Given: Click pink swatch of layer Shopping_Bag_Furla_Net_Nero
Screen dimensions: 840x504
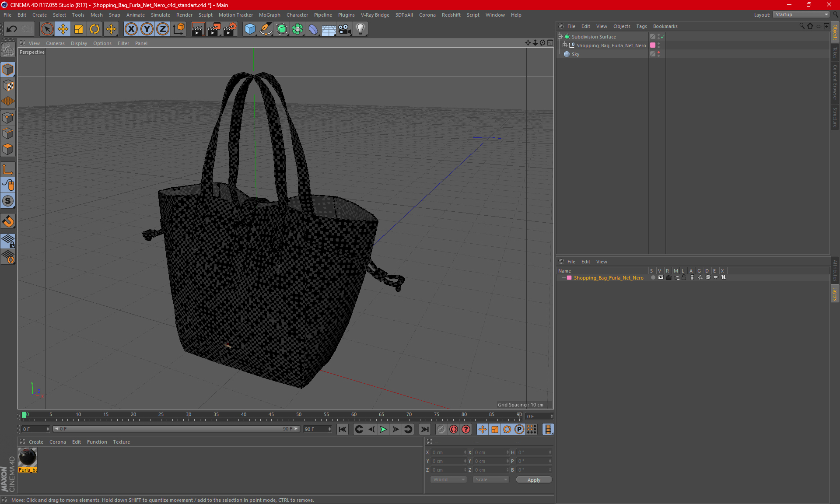Looking at the screenshot, I should pyautogui.click(x=569, y=278).
